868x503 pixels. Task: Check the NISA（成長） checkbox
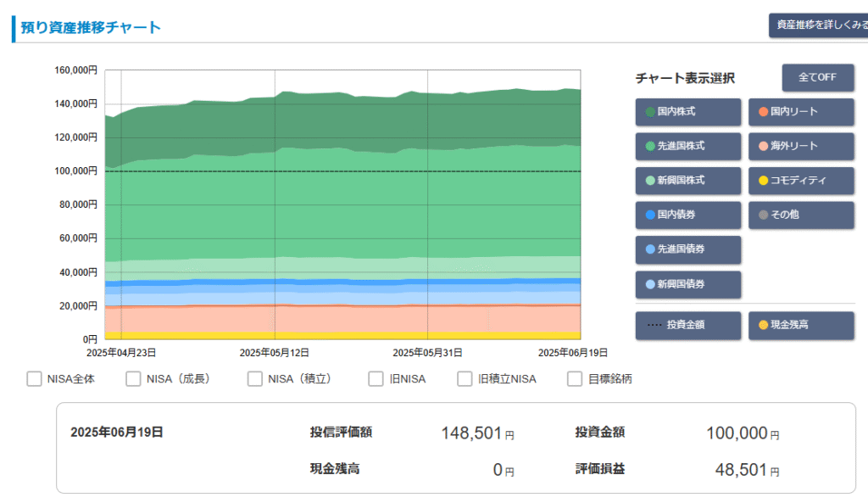133,379
